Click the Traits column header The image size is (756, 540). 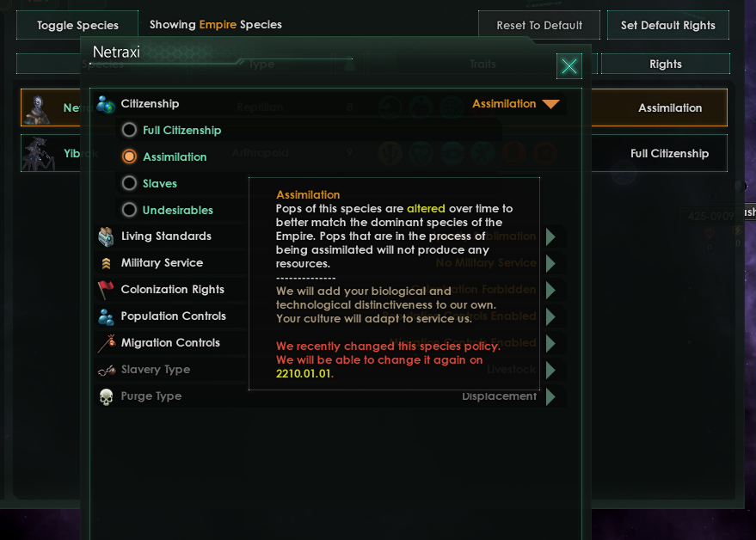point(482,64)
